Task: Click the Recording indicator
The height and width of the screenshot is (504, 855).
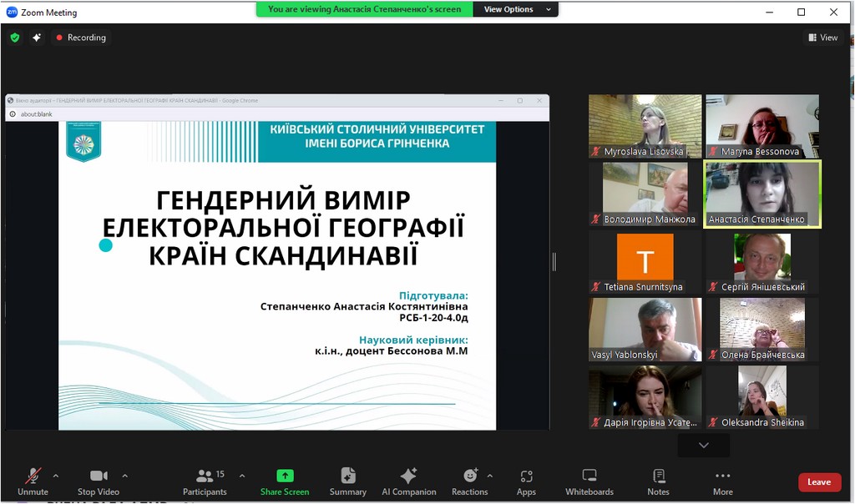Action: [x=81, y=38]
